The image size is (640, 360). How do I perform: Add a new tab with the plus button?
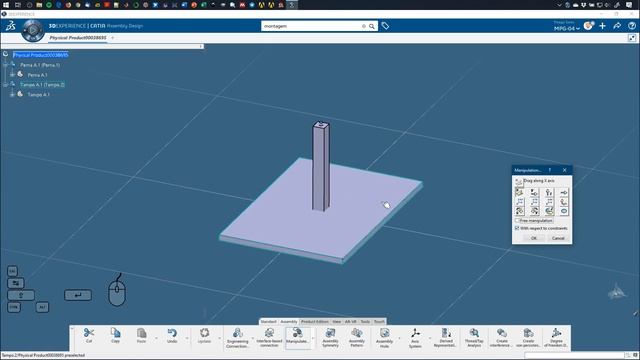click(x=113, y=38)
